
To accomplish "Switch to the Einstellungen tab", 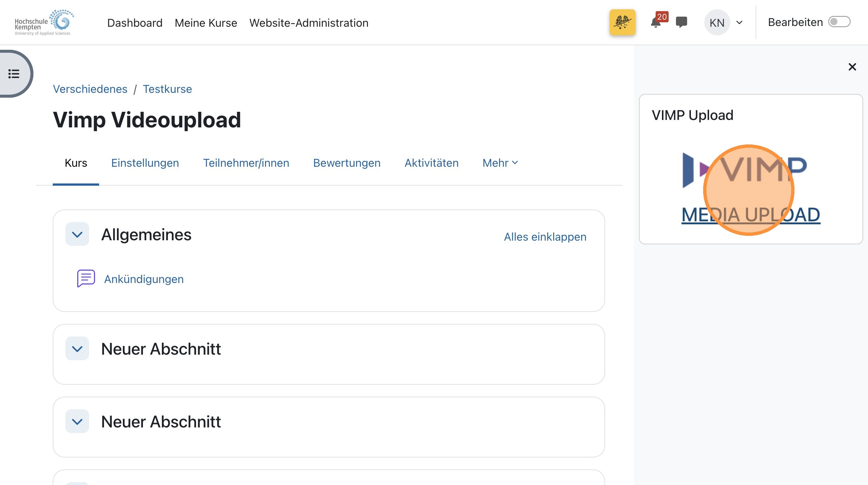I will coord(145,163).
